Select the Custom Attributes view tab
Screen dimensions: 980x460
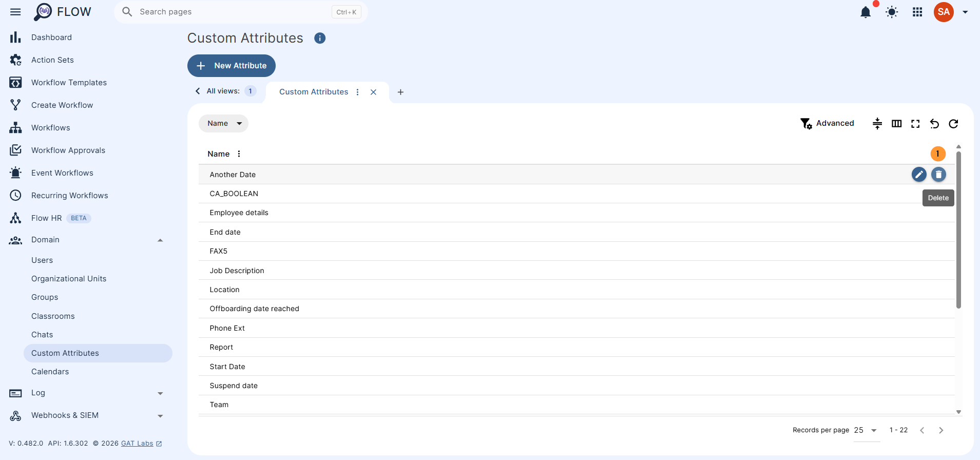tap(314, 92)
